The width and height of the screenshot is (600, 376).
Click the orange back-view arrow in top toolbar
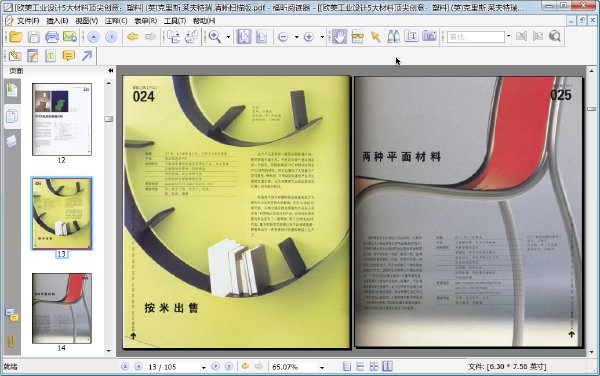pos(133,37)
